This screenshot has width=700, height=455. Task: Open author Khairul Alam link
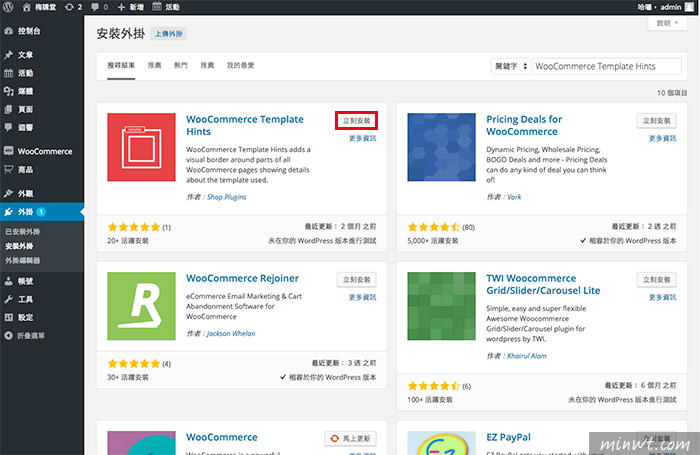pos(526,356)
